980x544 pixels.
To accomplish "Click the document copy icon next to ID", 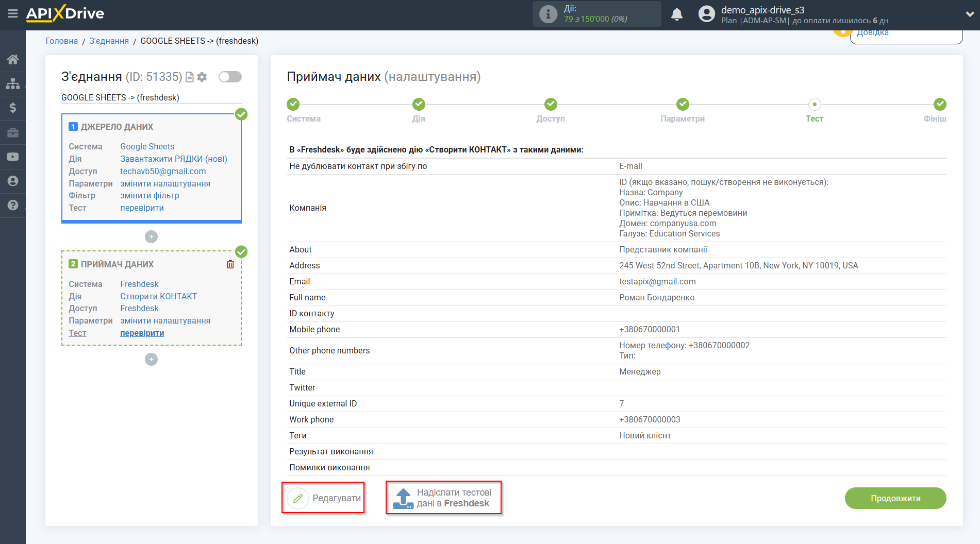I will (x=190, y=77).
